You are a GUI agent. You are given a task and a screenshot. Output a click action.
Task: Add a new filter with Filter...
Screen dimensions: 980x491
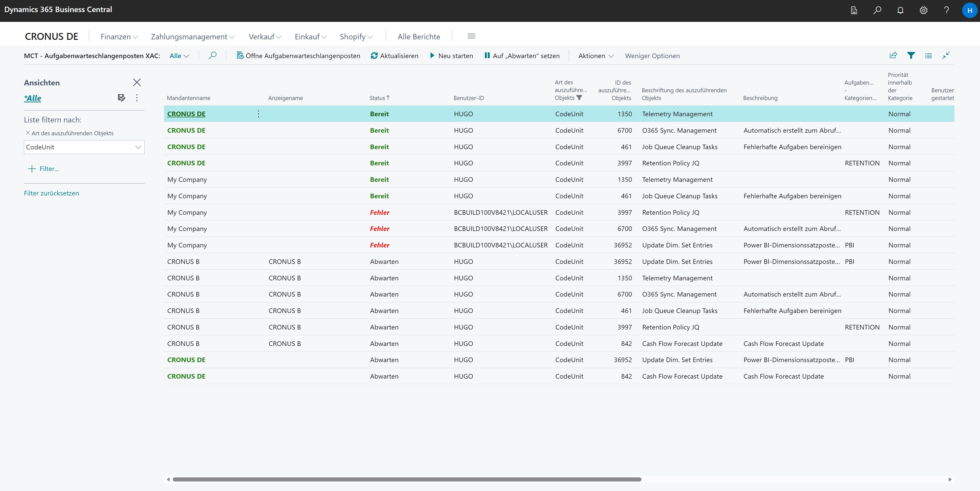point(43,169)
